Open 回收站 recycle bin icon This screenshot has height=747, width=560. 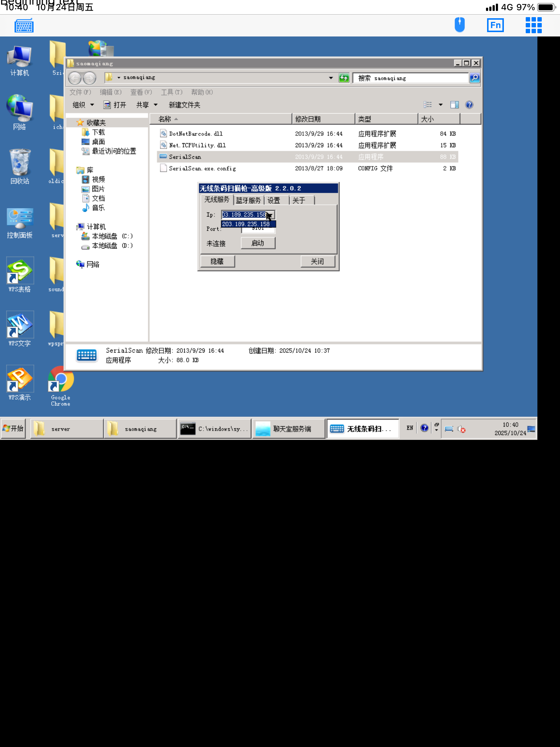pos(20,167)
